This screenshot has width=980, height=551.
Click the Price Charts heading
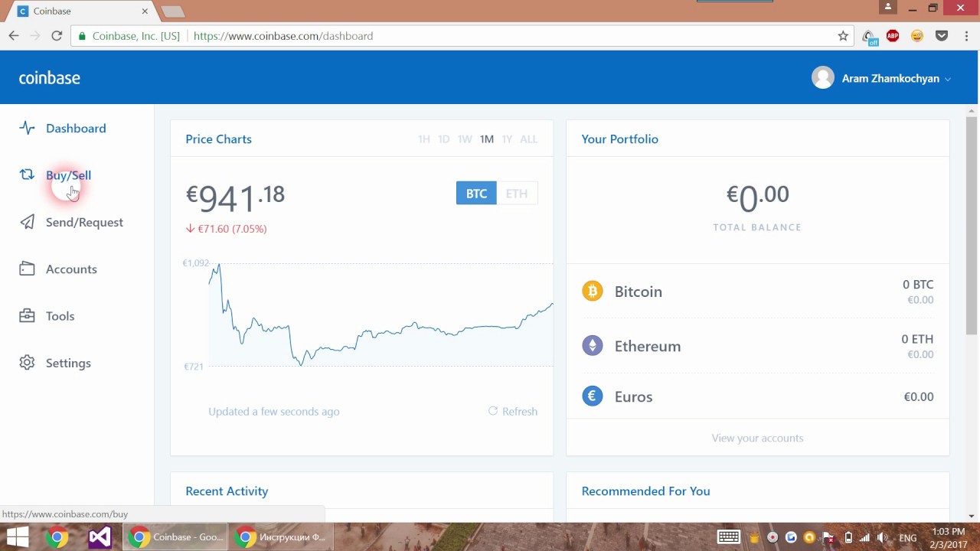218,139
